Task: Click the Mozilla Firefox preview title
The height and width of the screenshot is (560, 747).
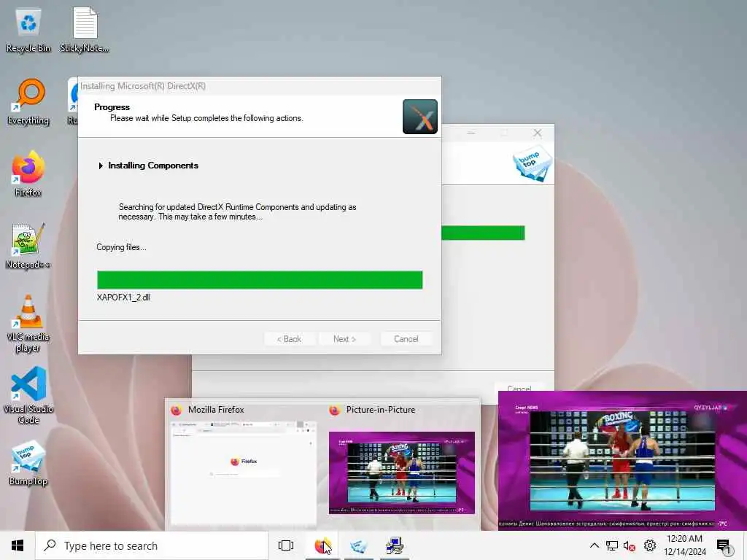Action: 216,410
